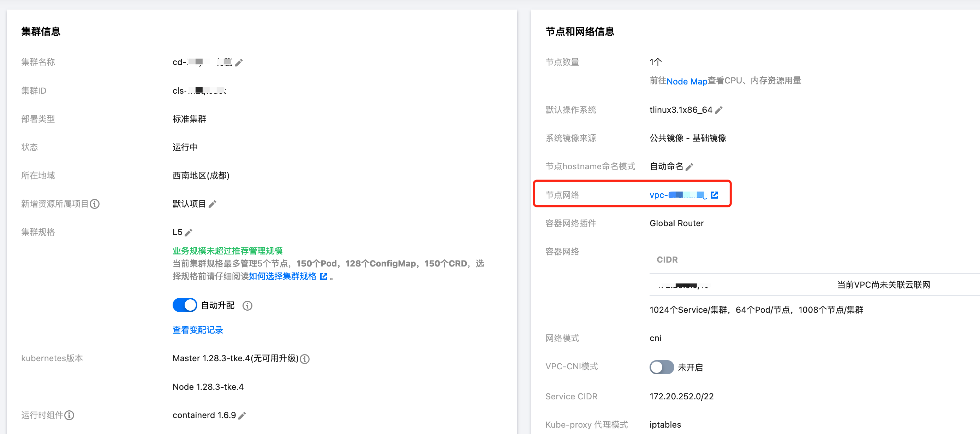Edit the containerd runtime component pencil icon
This screenshot has width=980, height=434.
242,415
